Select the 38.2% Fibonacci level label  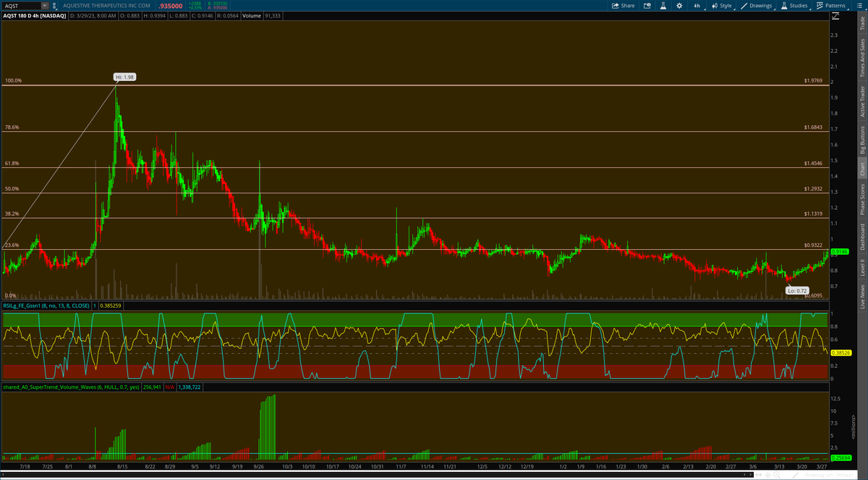[x=12, y=214]
